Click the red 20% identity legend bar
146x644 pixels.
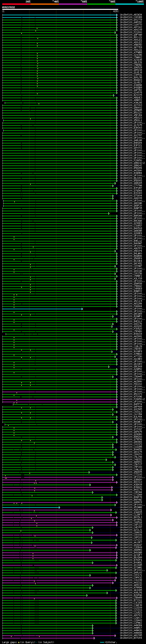coord(16,4)
